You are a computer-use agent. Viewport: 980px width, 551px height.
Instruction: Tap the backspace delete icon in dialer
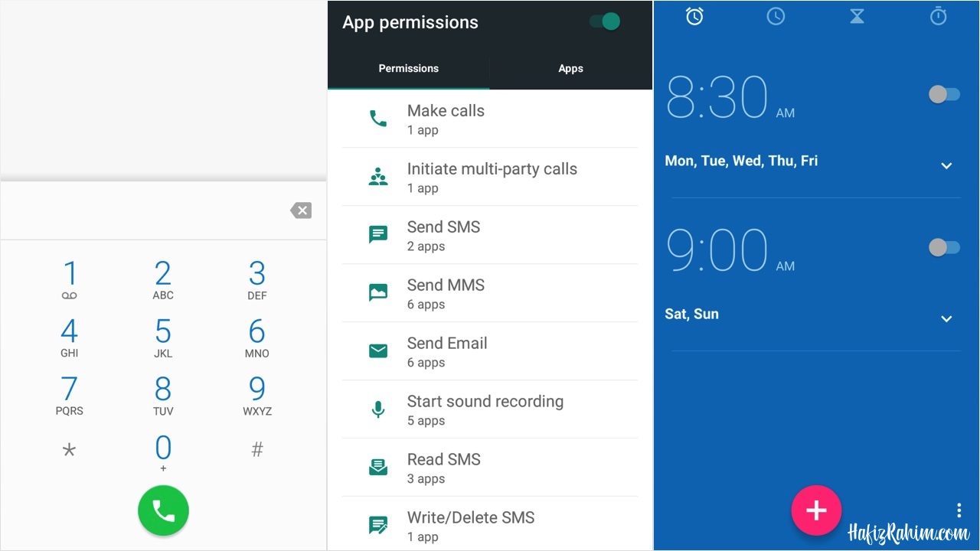(x=301, y=210)
